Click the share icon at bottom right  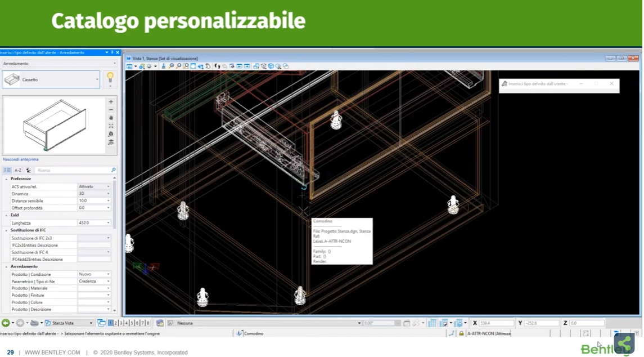click(x=624, y=343)
